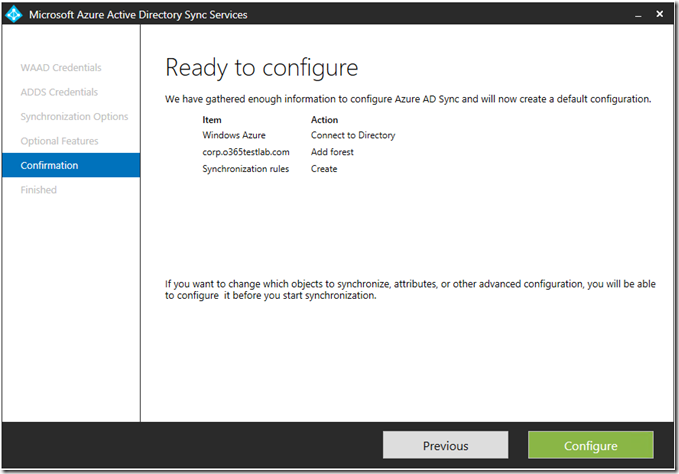Click the 'If you want to change' note

pyautogui.click(x=410, y=290)
